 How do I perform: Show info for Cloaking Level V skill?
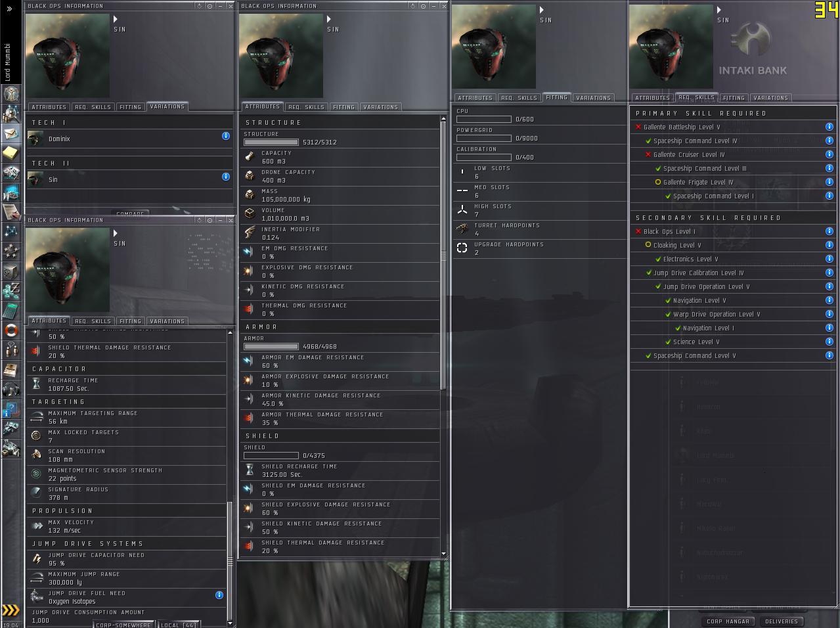coord(829,245)
